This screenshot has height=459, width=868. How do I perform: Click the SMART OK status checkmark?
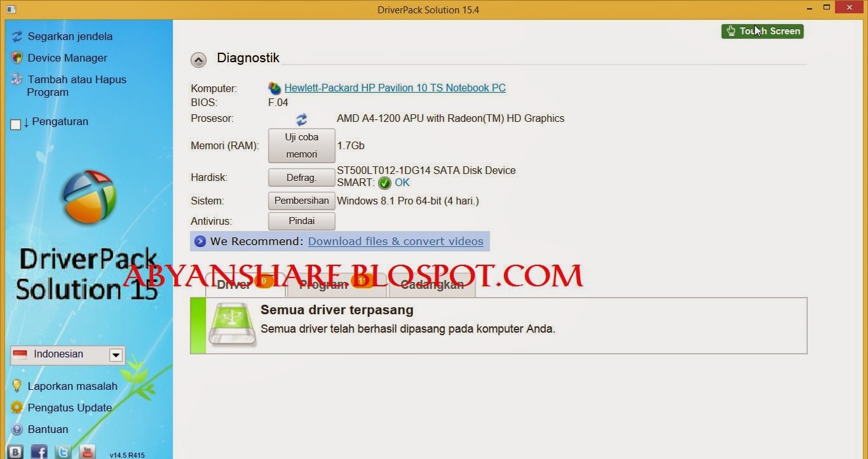click(384, 183)
